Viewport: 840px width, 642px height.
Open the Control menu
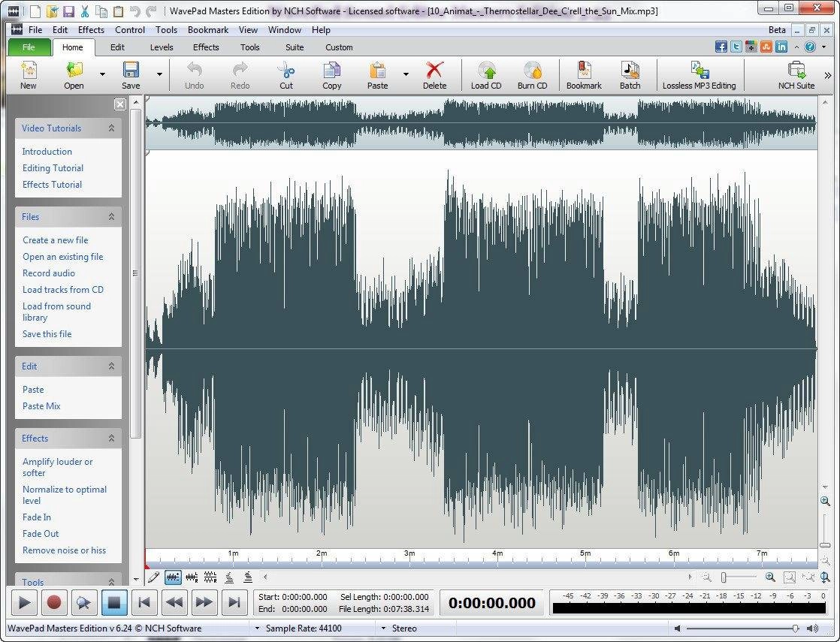click(130, 30)
